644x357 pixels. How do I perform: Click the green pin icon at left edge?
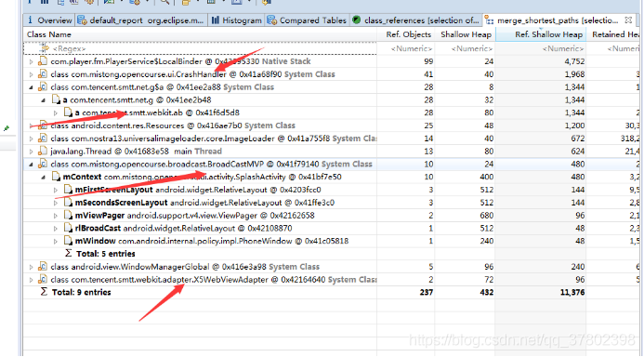[x=7, y=128]
